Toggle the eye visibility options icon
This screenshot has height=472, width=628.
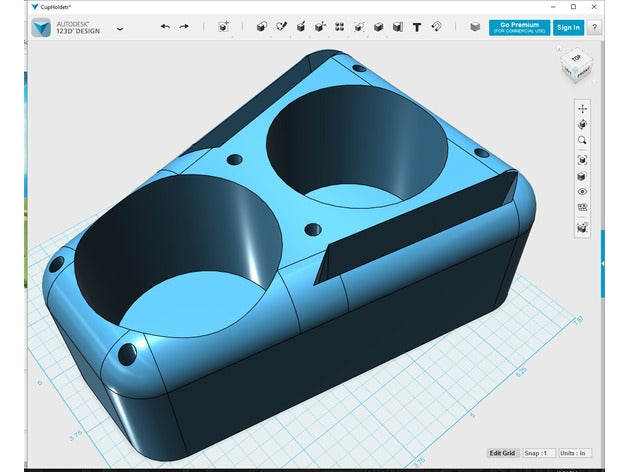tap(582, 192)
